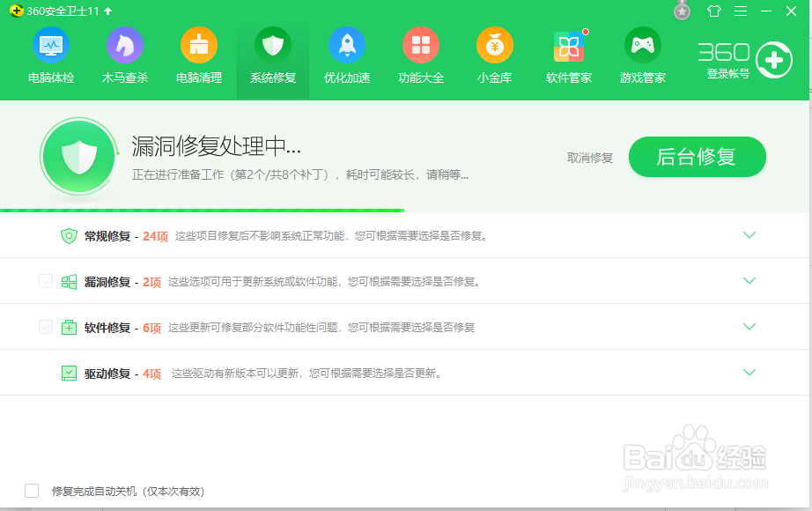812x511 pixels.
Task: Click the 软件修复 first-aid kit icon
Action: pos(69,327)
